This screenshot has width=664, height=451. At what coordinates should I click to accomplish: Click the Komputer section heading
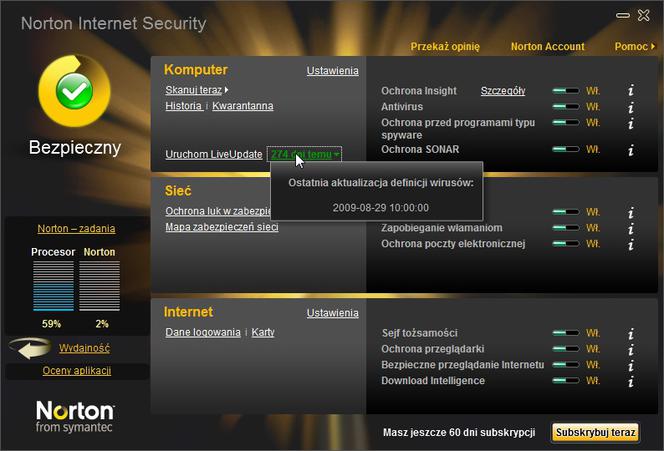196,70
